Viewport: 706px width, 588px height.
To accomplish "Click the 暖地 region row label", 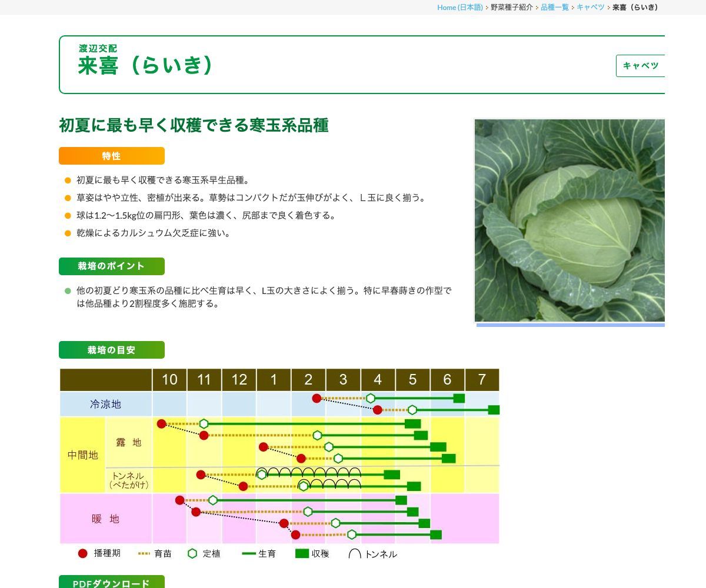I will [x=106, y=519].
